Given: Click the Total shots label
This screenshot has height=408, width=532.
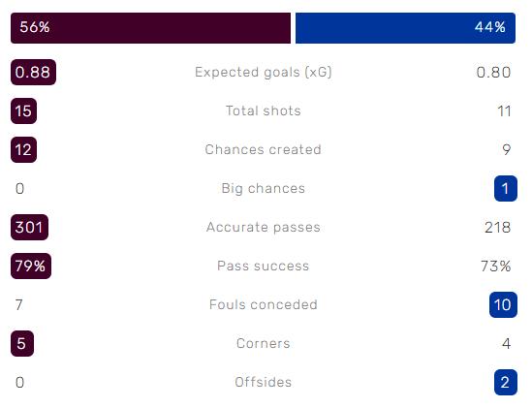Looking at the screenshot, I should [264, 110].
